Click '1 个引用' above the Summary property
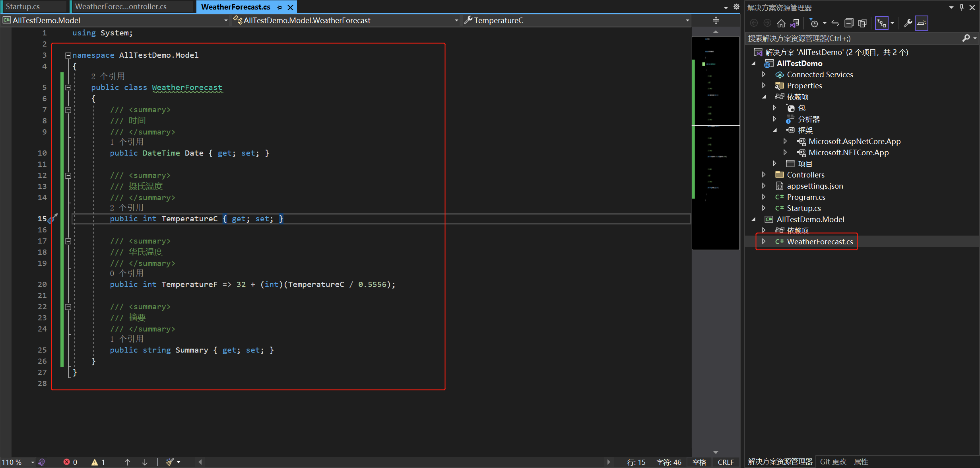Viewport: 980px width, 468px height. [x=126, y=339]
